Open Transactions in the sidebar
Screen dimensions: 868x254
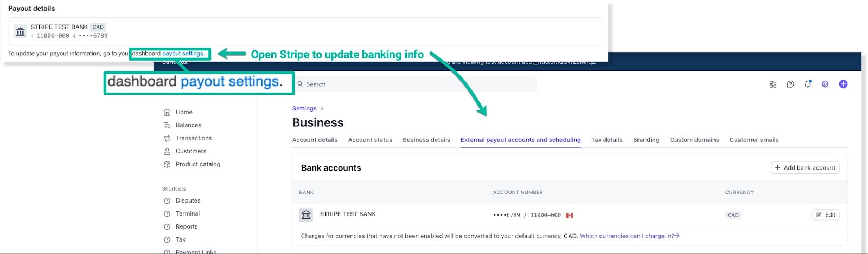pos(193,138)
